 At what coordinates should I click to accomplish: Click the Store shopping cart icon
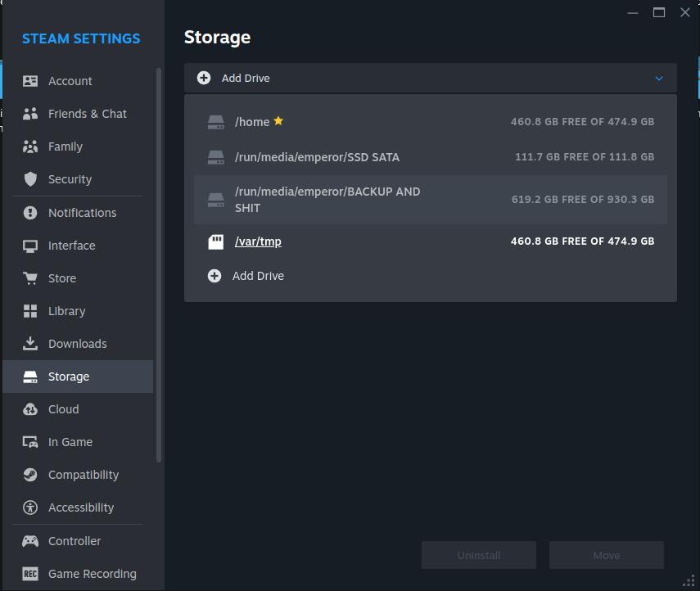tap(30, 278)
